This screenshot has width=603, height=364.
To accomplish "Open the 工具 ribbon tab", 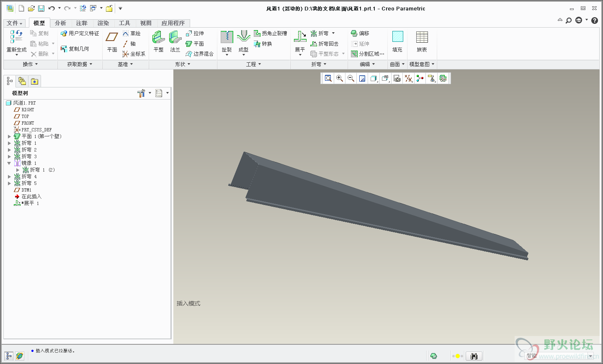I will [x=124, y=23].
